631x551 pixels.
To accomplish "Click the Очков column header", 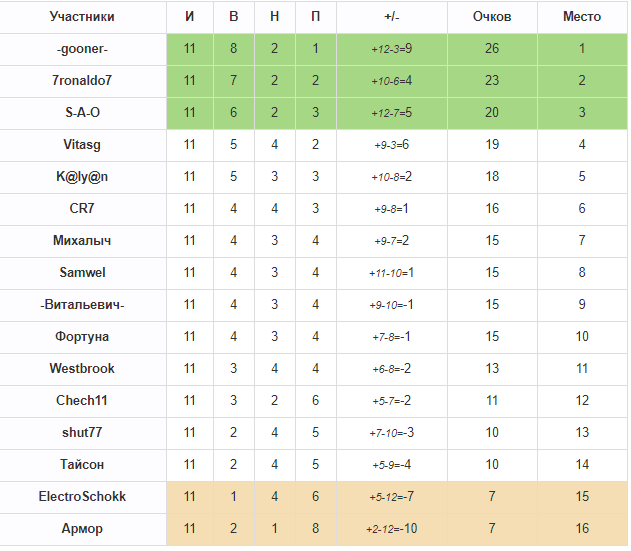I will tap(492, 17).
